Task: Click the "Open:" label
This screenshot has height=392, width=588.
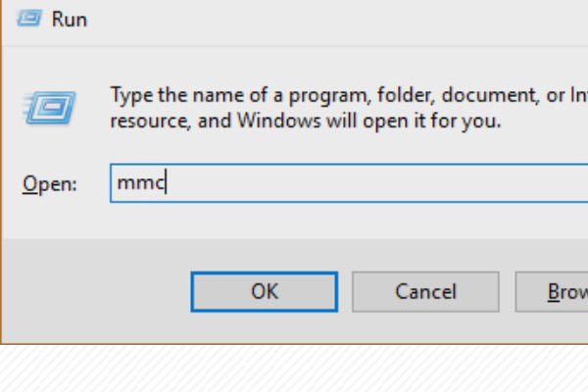Action: click(x=50, y=184)
